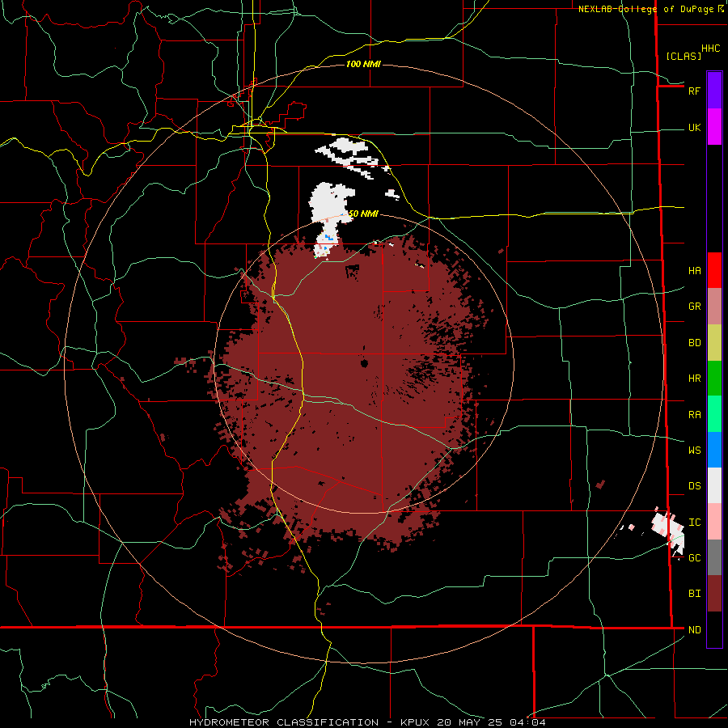The image size is (728, 728).
Task: Click the UK legend label
Action: pos(694,127)
